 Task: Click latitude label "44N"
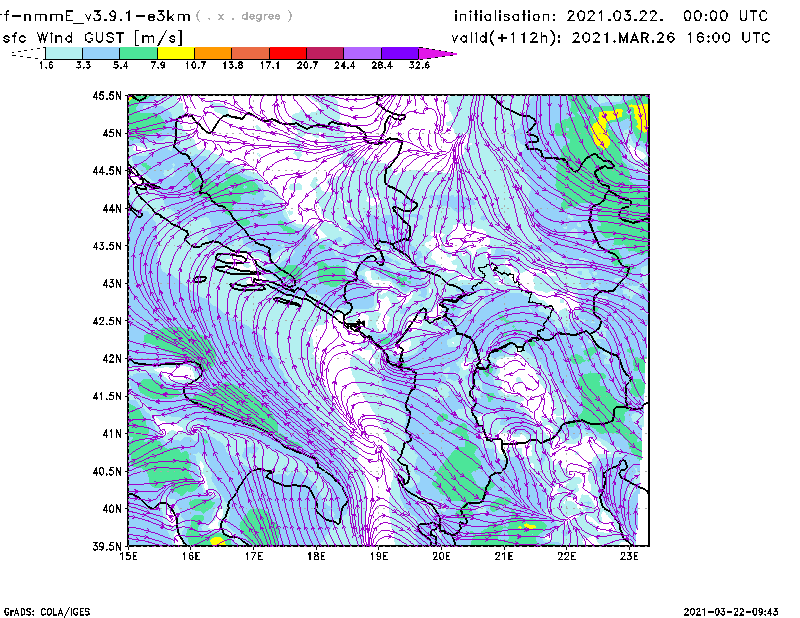(x=112, y=208)
